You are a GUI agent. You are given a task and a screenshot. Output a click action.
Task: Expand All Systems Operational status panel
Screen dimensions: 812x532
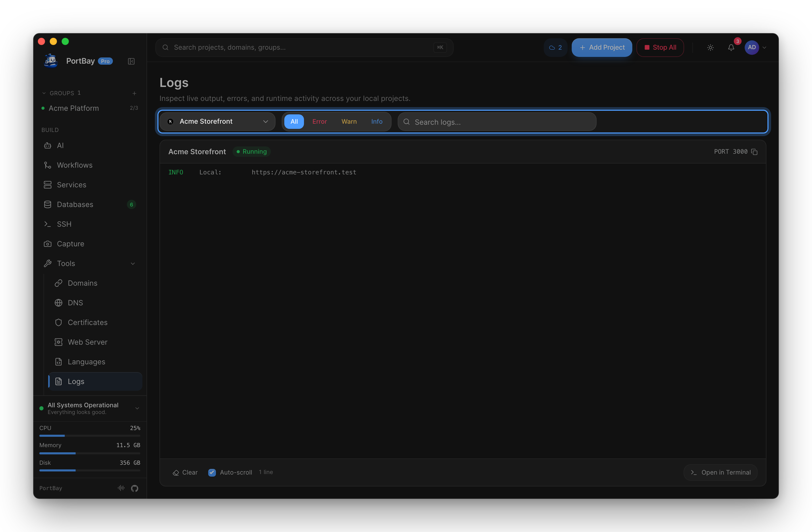pyautogui.click(x=90, y=408)
